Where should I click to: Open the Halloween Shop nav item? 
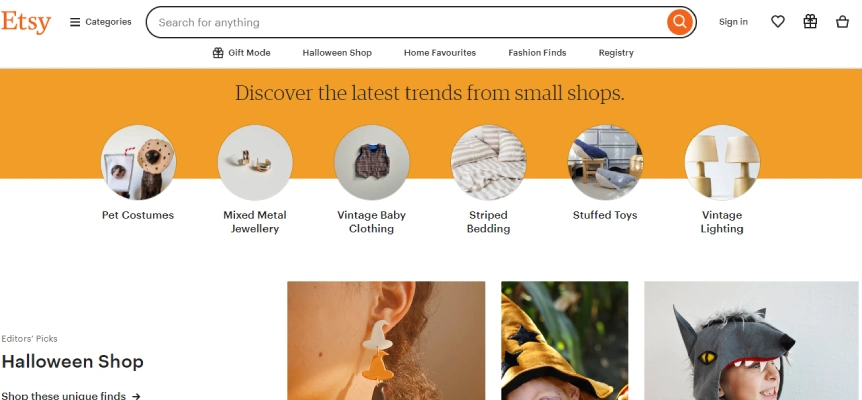(337, 53)
